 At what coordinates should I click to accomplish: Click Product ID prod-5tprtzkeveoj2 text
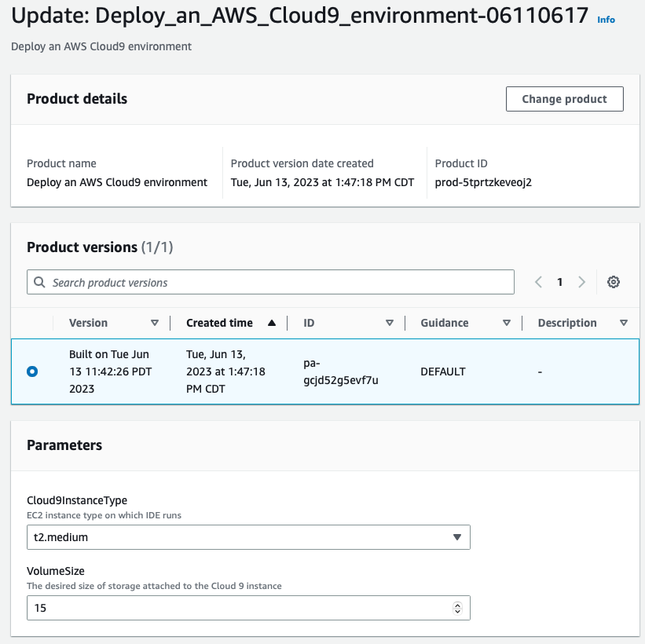[x=483, y=182]
